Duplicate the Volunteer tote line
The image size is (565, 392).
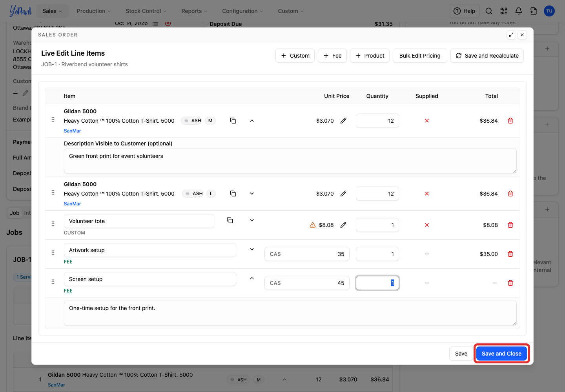(230, 220)
